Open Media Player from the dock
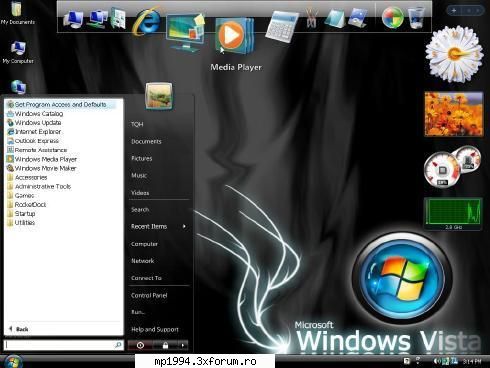This screenshot has height=368, width=490. [234, 36]
